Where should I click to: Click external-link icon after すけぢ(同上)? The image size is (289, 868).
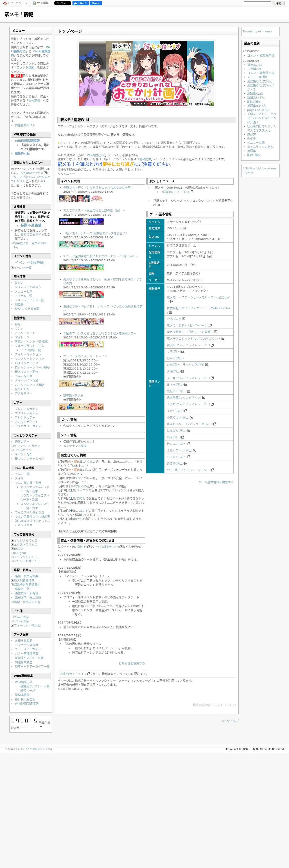(x=186, y=411)
